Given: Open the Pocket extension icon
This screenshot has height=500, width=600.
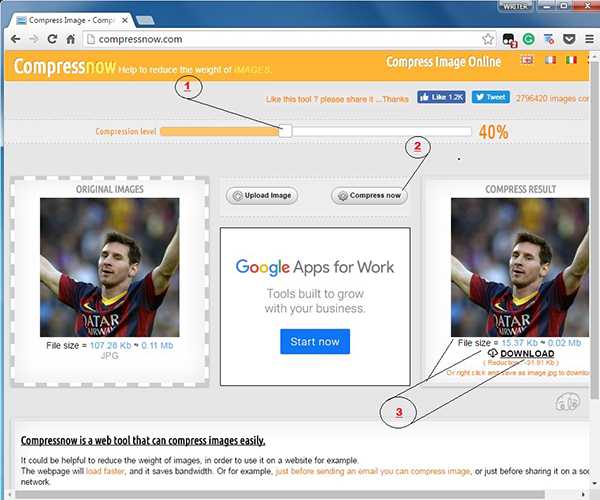Looking at the screenshot, I should point(569,39).
